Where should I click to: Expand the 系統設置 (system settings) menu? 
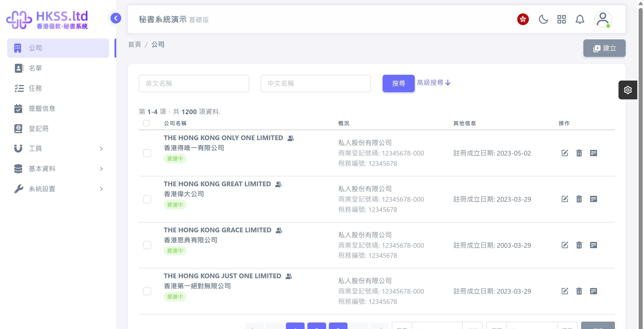click(42, 189)
